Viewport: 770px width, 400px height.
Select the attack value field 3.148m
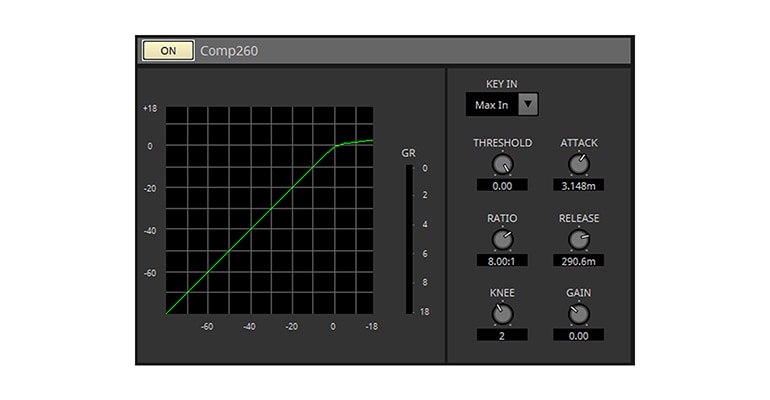(x=579, y=185)
